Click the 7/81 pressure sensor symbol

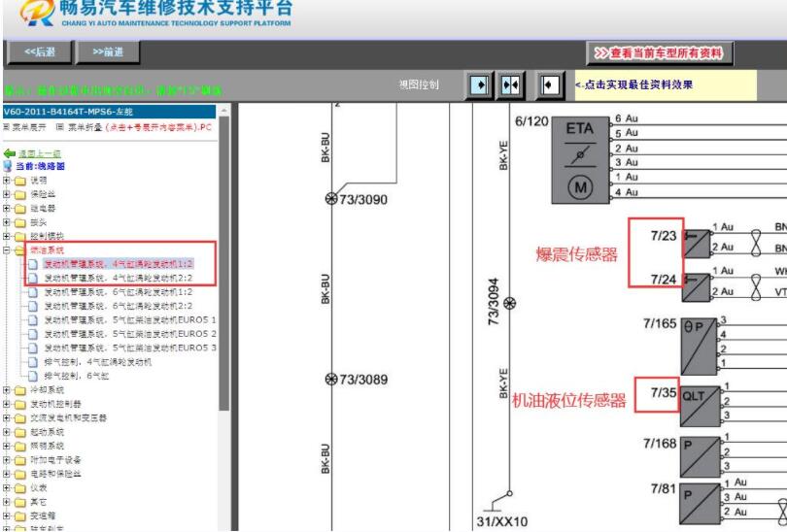click(x=701, y=504)
